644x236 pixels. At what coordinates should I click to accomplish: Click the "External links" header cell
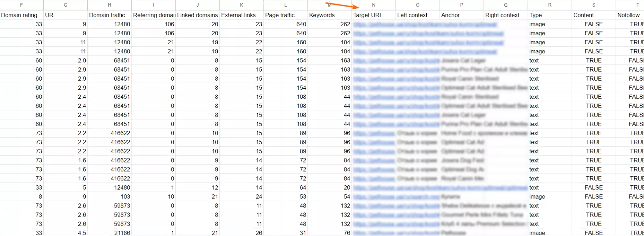pyautogui.click(x=242, y=15)
